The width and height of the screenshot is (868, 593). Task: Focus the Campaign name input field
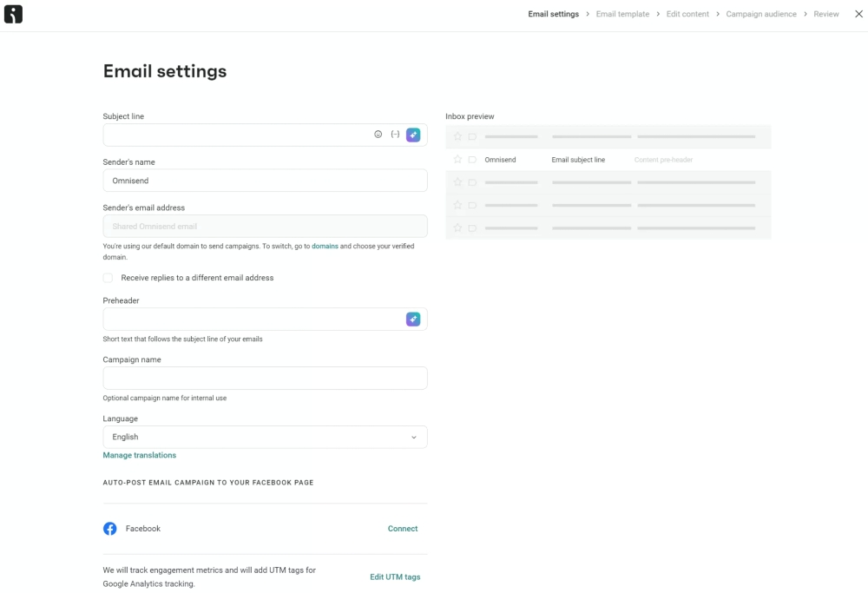tap(265, 378)
